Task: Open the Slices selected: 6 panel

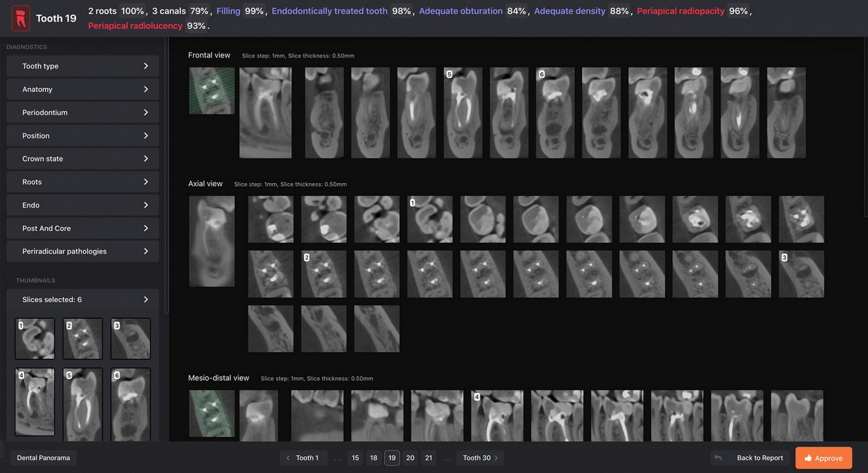Action: [x=82, y=299]
